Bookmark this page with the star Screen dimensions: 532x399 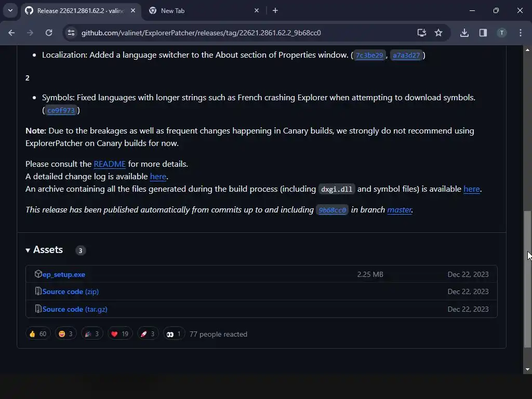pyautogui.click(x=438, y=33)
